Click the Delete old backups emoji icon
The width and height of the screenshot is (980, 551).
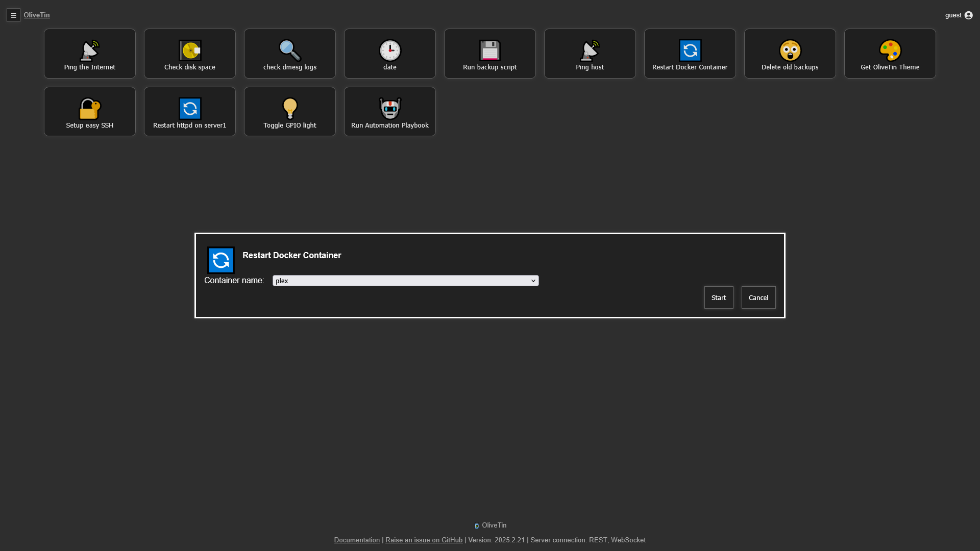pyautogui.click(x=790, y=51)
